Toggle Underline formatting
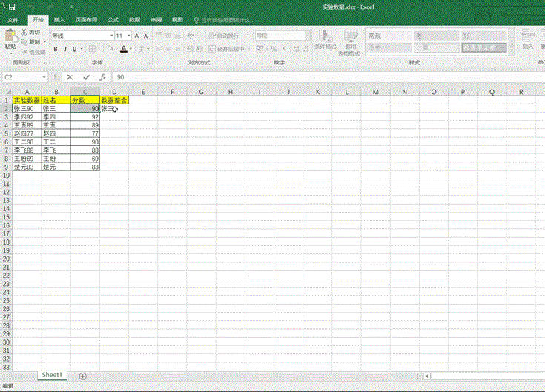Image resolution: width=545 pixels, height=392 pixels. (75, 49)
